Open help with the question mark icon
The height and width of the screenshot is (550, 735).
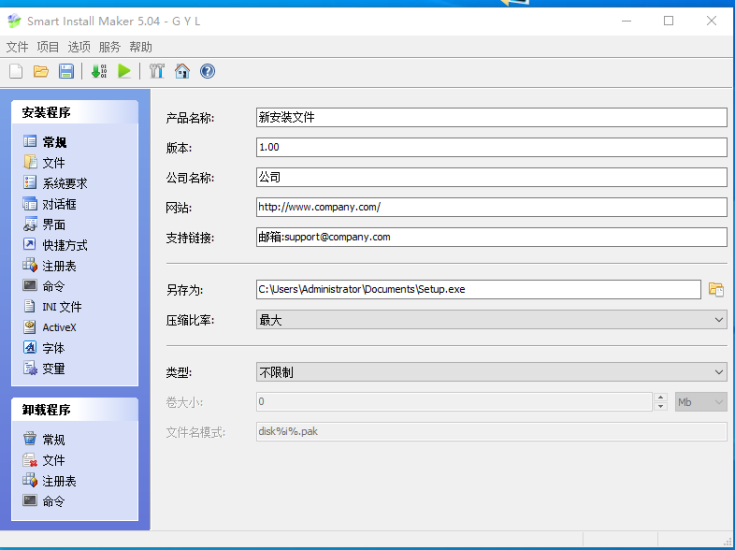click(207, 71)
